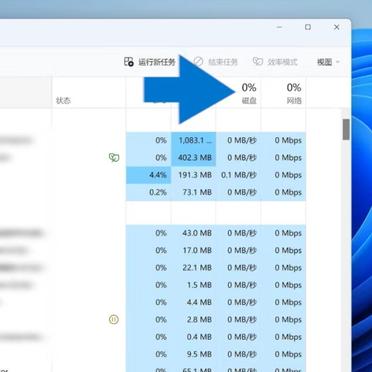Image resolution: width=372 pixels, height=372 pixels.
Task: Sort by the 网络 (Network) column header
Action: pyautogui.click(x=283, y=93)
